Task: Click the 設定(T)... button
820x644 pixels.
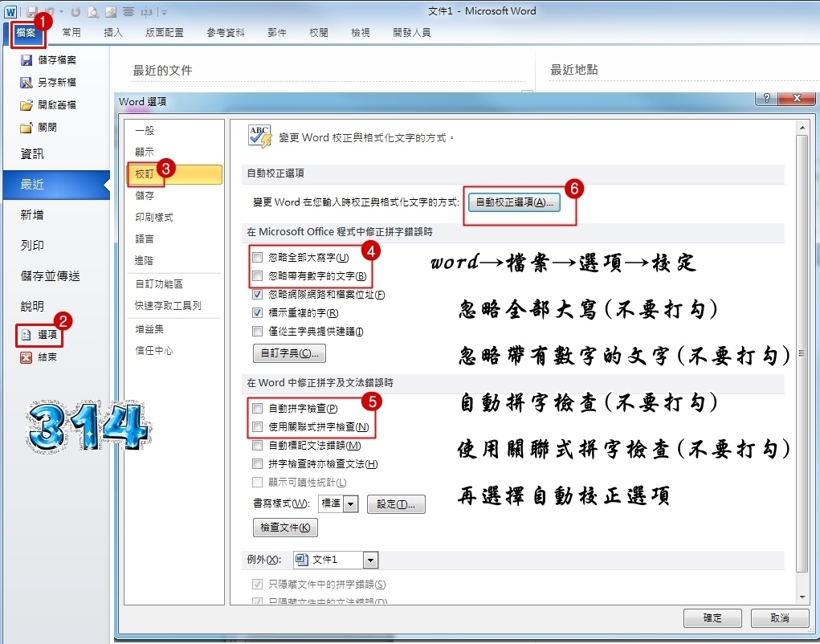Action: 396,504
